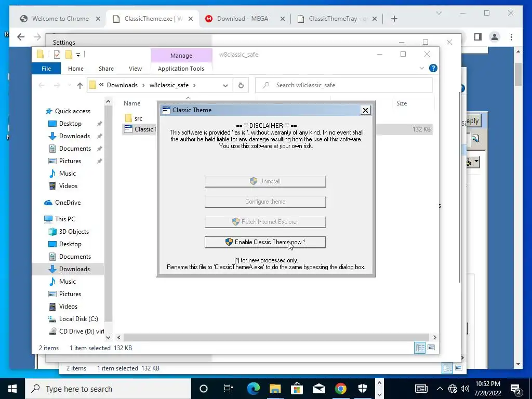Select pinned Downloads under Quick access
Viewport: 532px width, 399px height.
[74, 136]
